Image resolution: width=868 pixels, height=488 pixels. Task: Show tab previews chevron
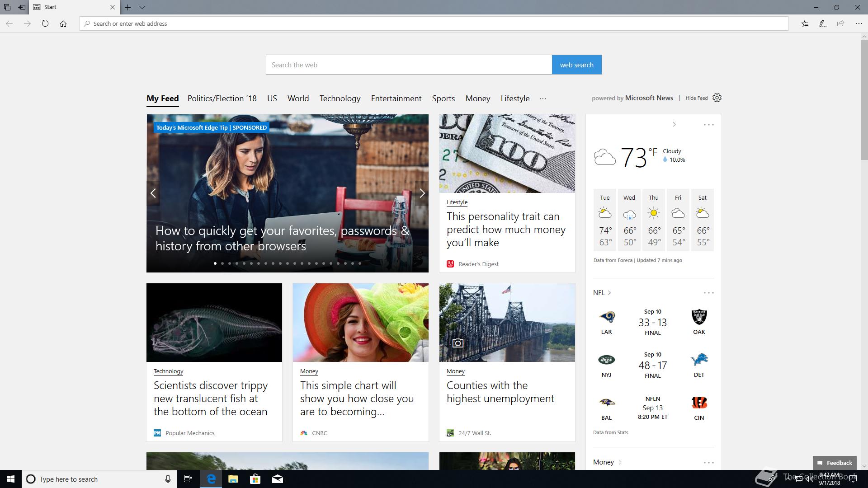tap(142, 7)
